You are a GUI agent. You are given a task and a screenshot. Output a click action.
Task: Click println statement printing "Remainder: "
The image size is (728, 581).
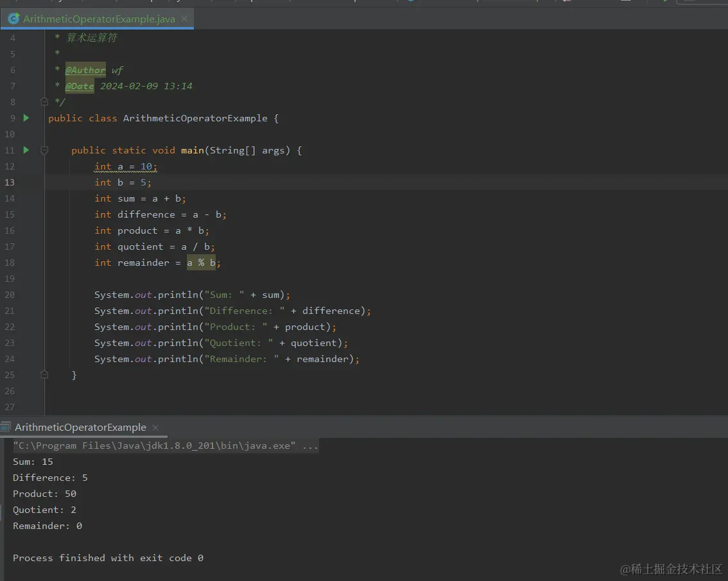(x=227, y=358)
